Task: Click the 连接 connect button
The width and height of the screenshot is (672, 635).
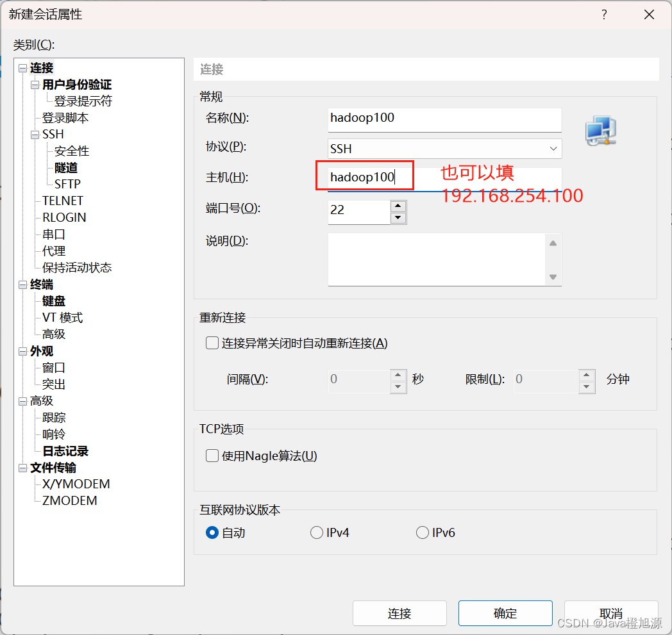Action: [399, 613]
